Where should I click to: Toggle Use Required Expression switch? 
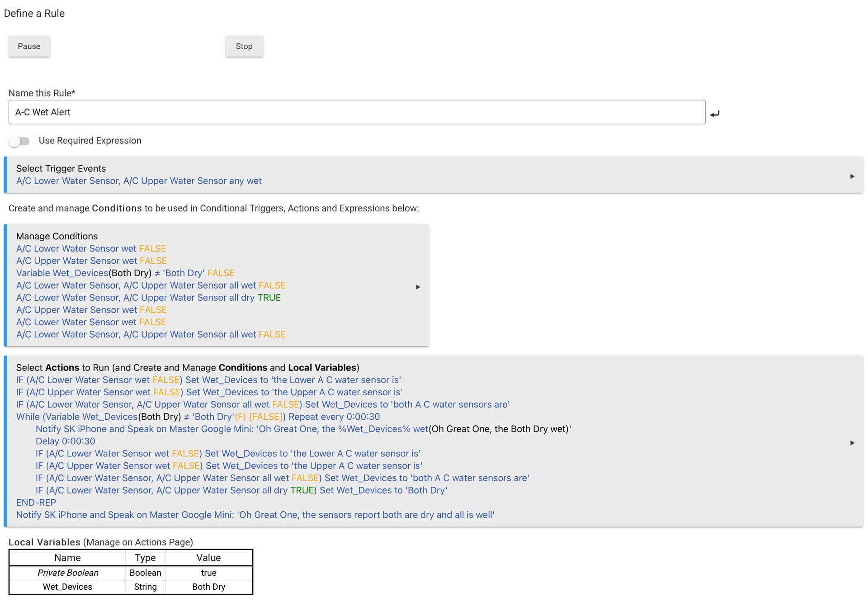(x=19, y=141)
